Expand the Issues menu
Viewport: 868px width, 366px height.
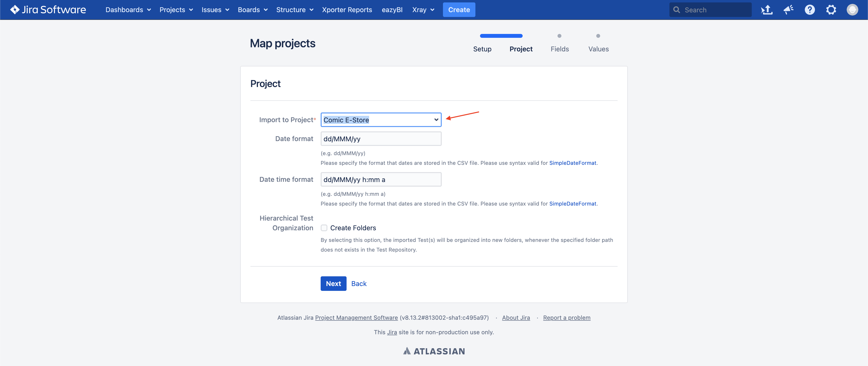click(215, 10)
